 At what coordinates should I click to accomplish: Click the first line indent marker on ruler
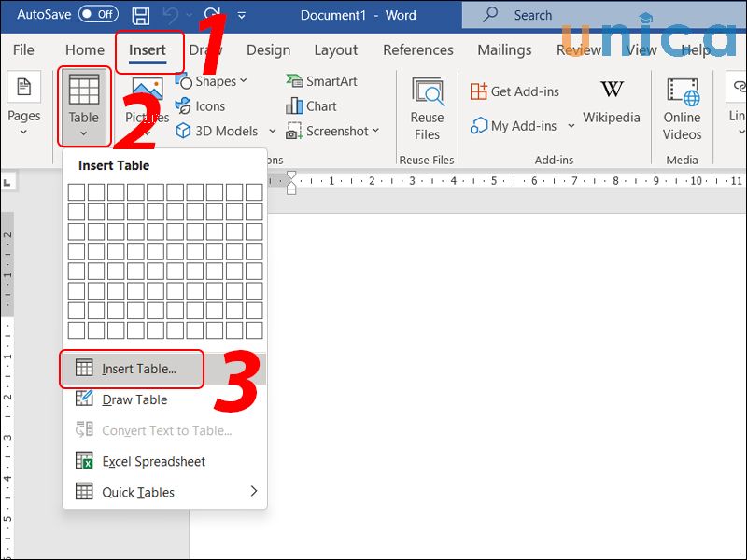(x=291, y=175)
